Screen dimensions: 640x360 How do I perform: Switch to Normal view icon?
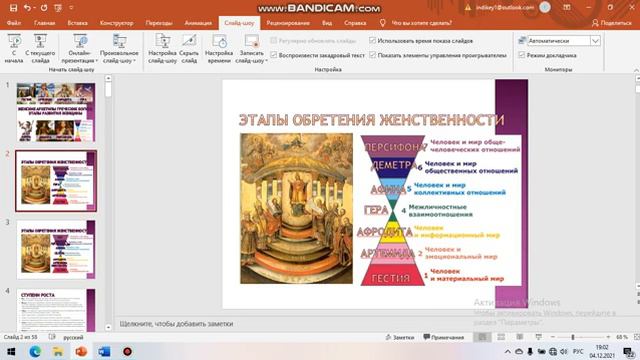click(x=482, y=337)
